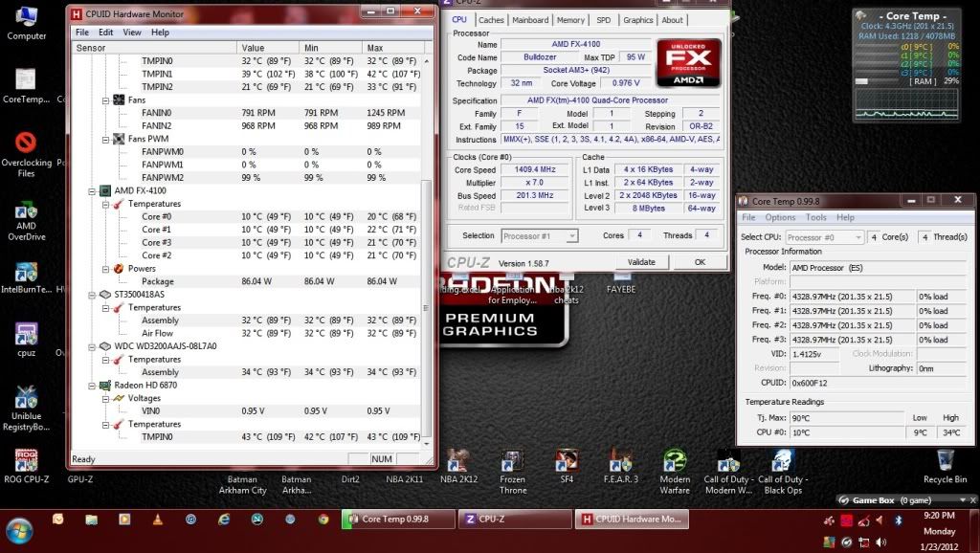This screenshot has height=553, width=980.
Task: Open Internet Explorer from the taskbar
Action: tap(224, 520)
